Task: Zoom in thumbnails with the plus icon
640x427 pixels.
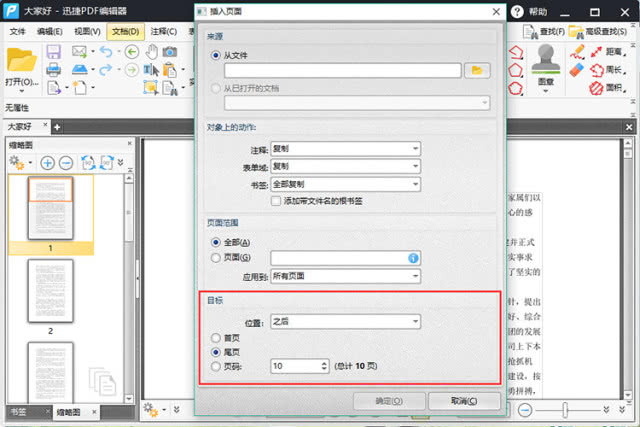Action: pyautogui.click(x=47, y=163)
